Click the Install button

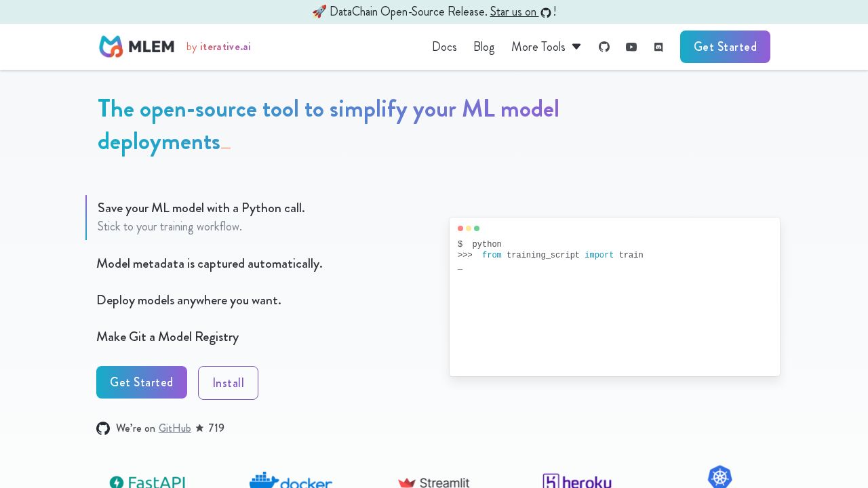click(228, 383)
